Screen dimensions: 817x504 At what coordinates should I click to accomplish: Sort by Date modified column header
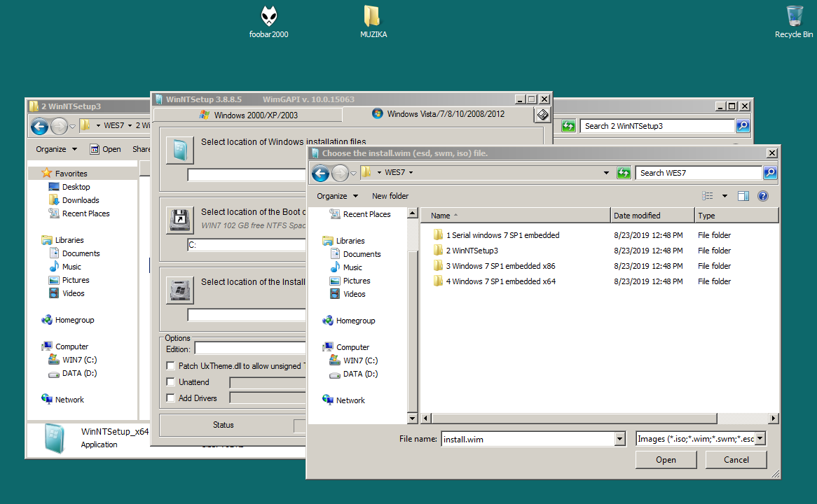652,216
